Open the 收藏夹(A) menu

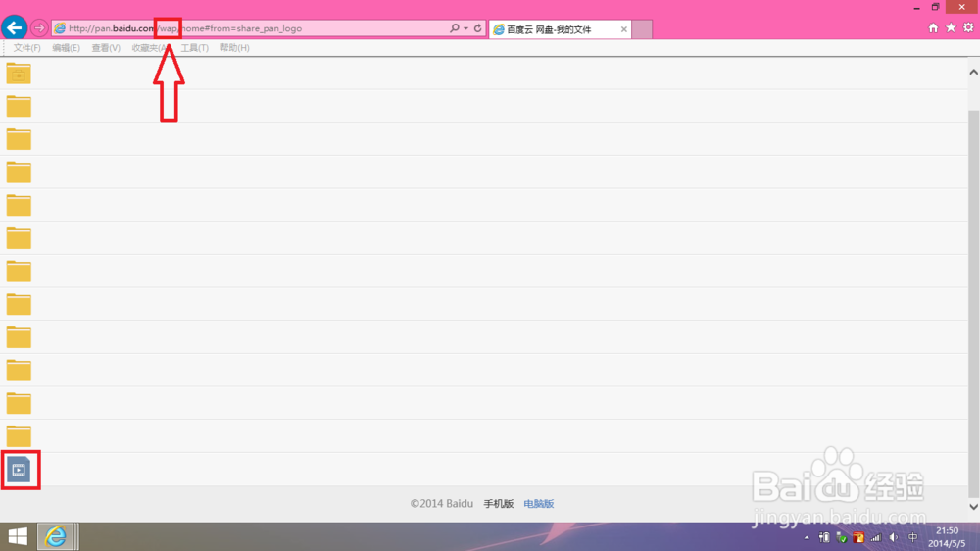tap(149, 47)
